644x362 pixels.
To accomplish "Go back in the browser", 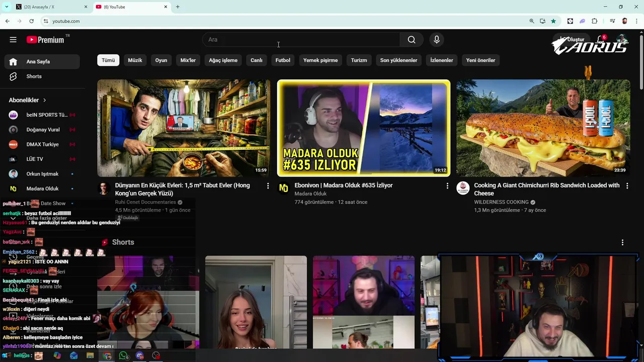I will coord(7,21).
